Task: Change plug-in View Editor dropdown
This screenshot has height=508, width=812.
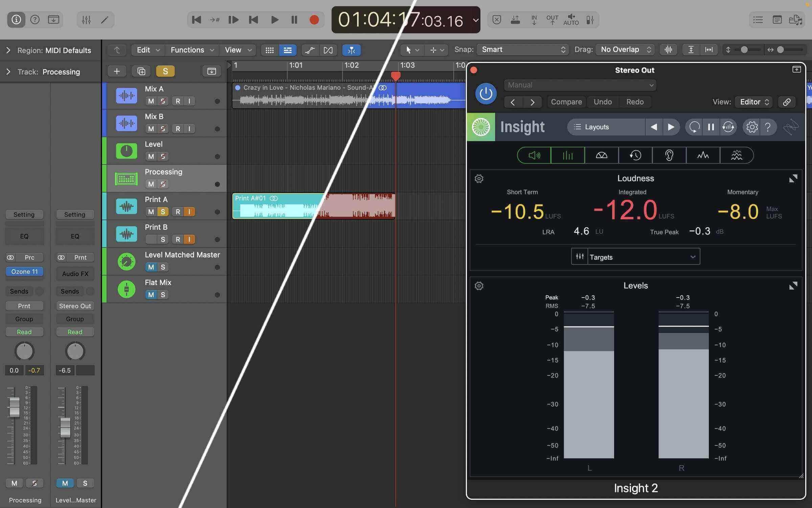Action: tap(753, 102)
